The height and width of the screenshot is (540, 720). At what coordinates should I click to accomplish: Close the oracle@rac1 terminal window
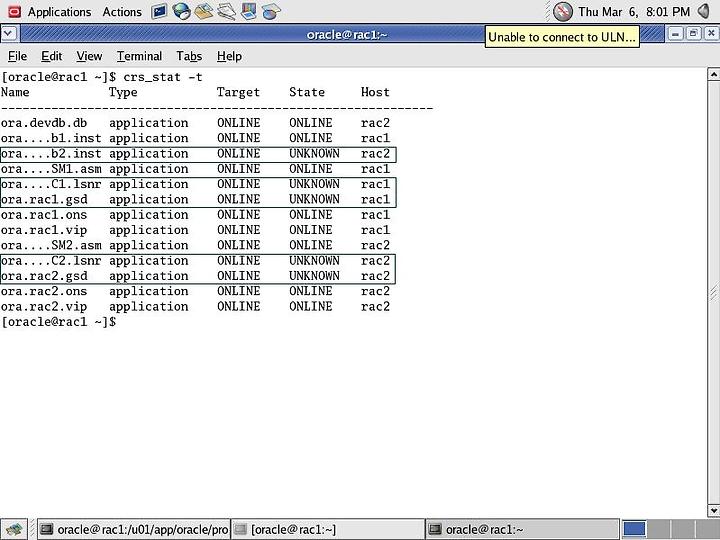[711, 34]
